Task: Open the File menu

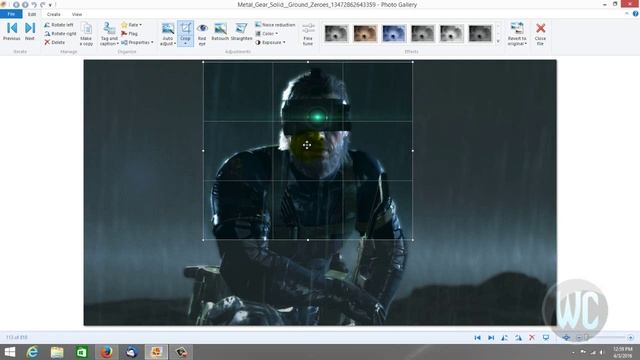Action: (x=11, y=14)
